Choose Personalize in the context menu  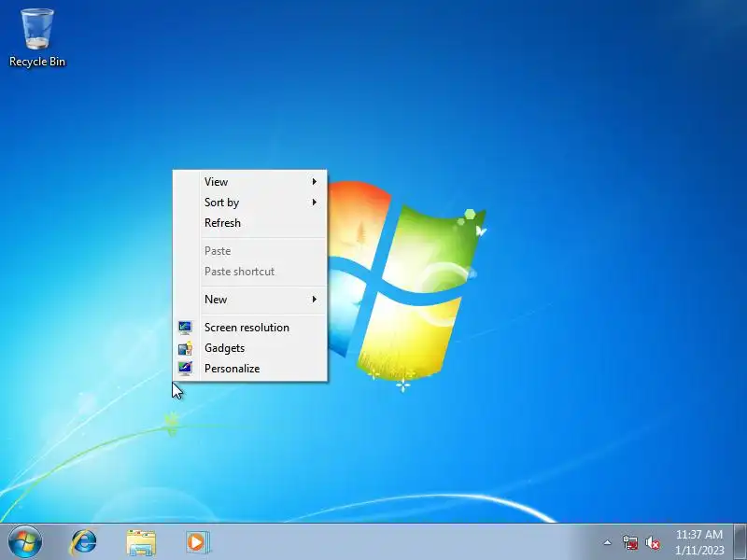click(x=249, y=368)
